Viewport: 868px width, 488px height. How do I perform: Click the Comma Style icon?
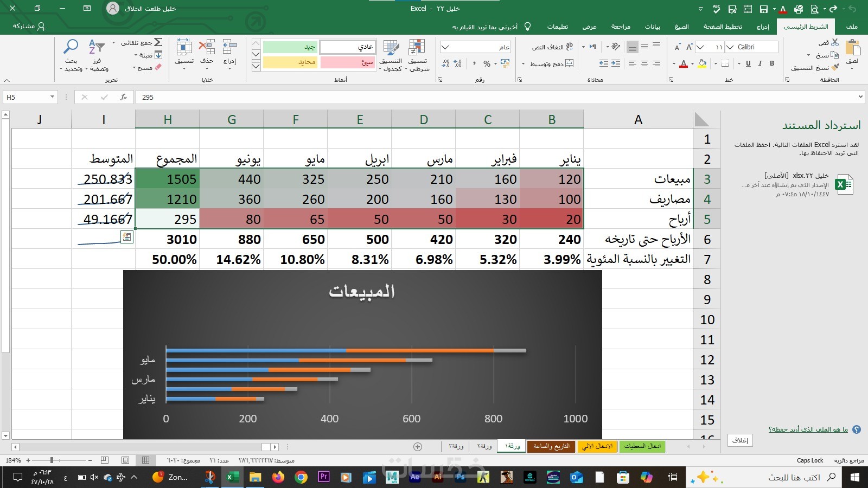(x=474, y=63)
